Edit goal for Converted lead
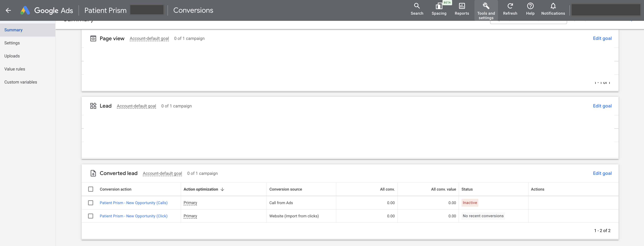 pos(602,173)
